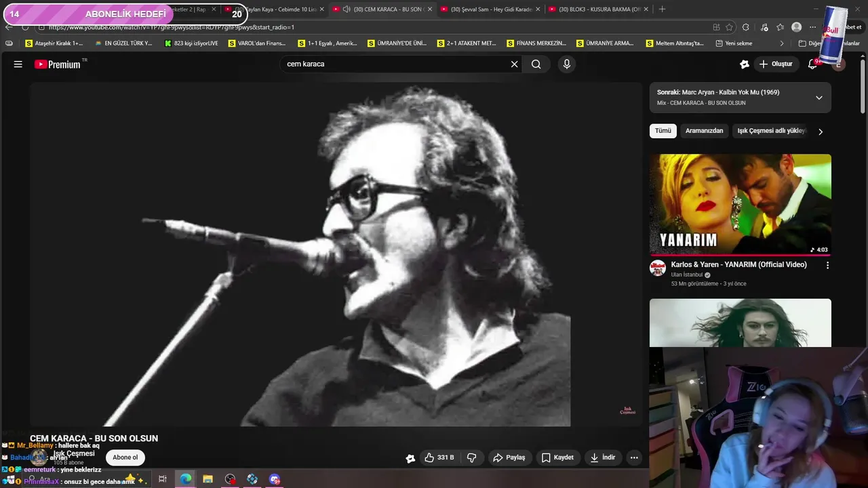868x488 pixels.
Task: Open the Ask sparkle icon beside Oluştur
Action: 745,64
